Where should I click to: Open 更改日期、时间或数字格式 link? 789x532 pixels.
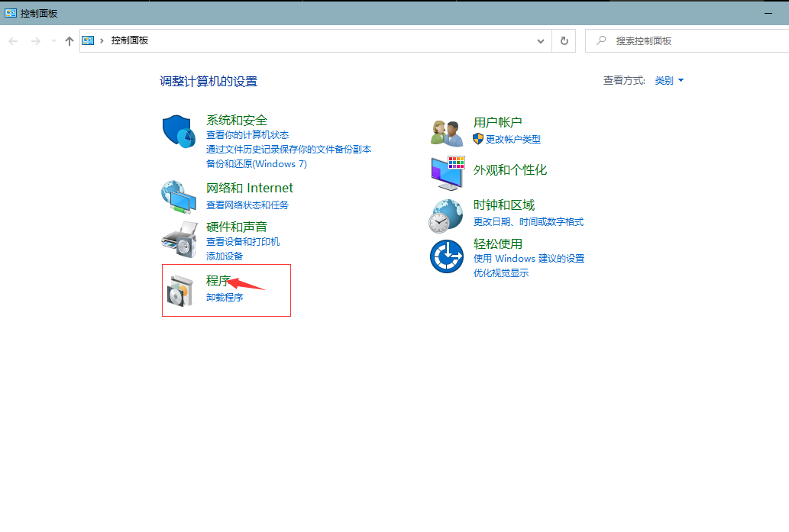tap(529, 222)
